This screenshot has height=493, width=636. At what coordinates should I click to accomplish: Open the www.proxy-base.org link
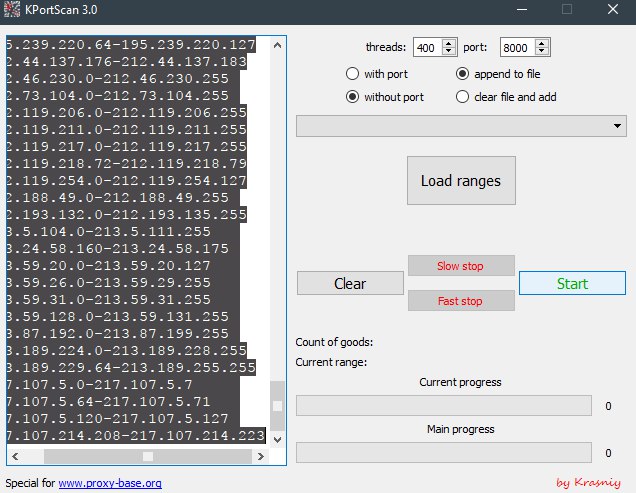pos(110,483)
